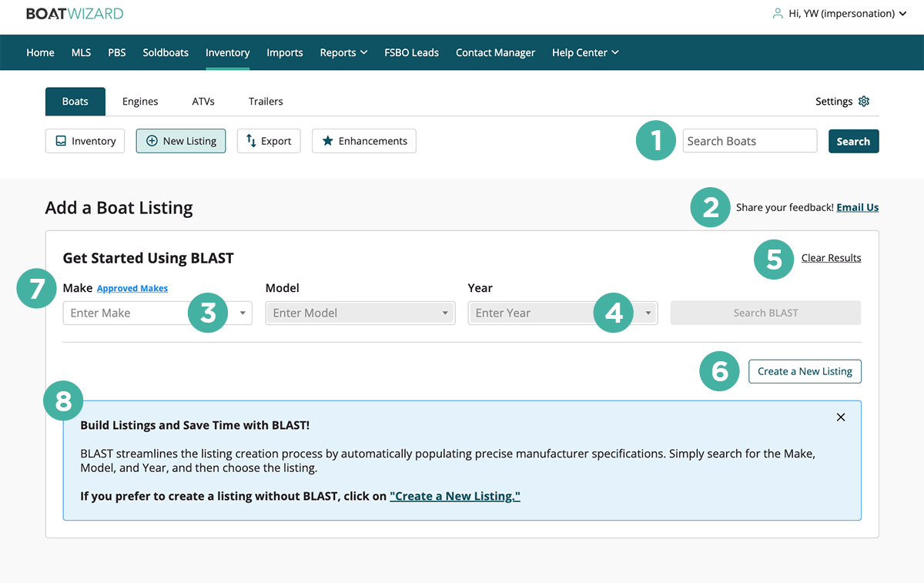
Task: Click the "Create a New Listing." banner link
Action: (455, 496)
